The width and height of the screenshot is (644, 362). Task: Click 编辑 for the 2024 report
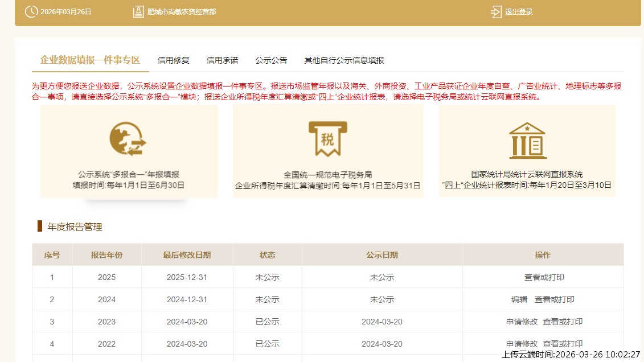pyautogui.click(x=519, y=299)
